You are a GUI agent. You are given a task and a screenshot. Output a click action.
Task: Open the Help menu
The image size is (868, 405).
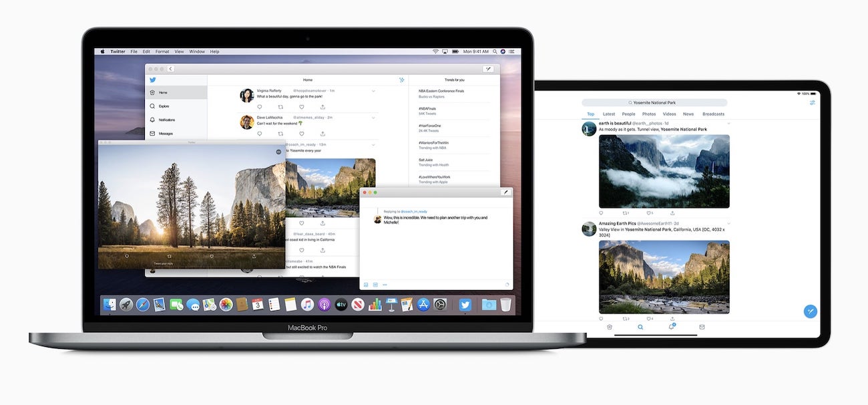point(215,51)
